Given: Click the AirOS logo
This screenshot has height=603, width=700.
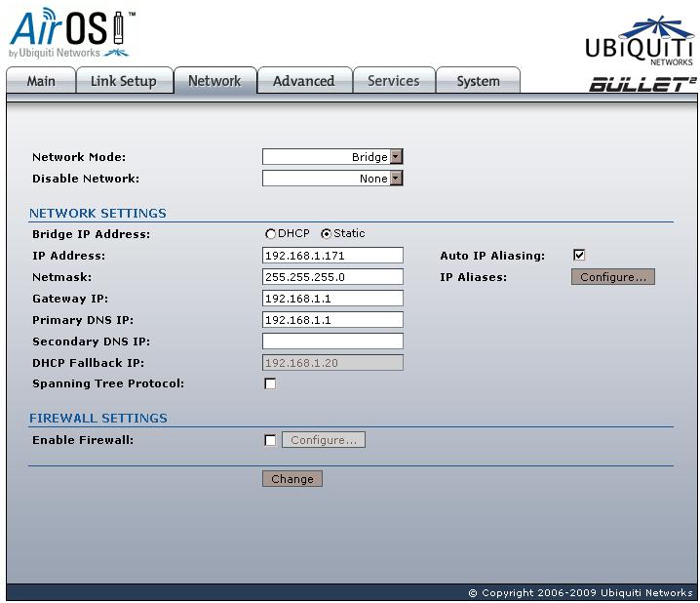Looking at the screenshot, I should coord(72,33).
